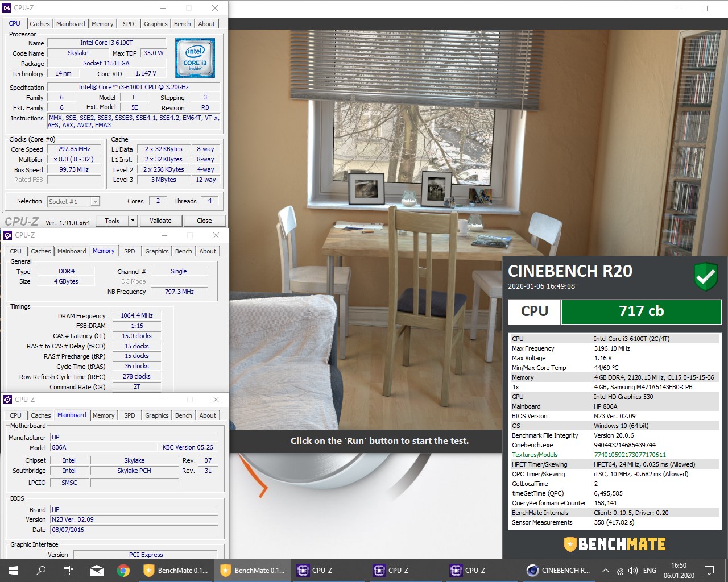Launch Google Chrome from taskbar
Screen dimensions: 728x582
pos(123,571)
